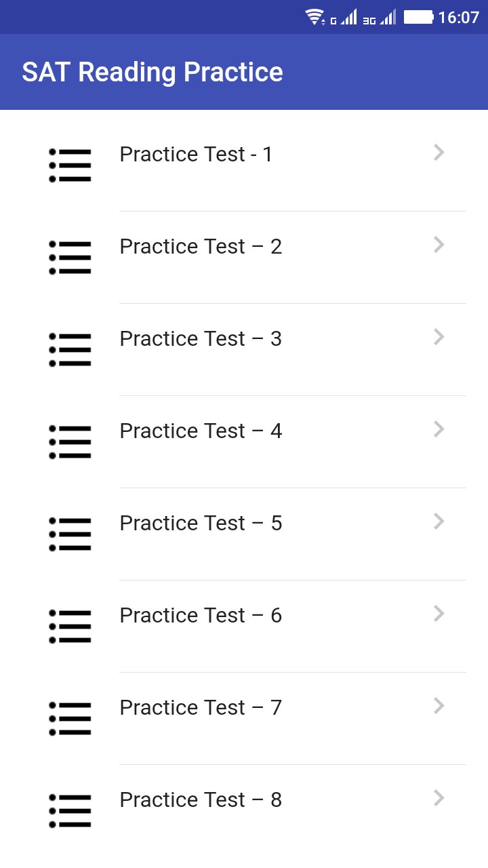Expand Practice Test 1 using its chevron
The width and height of the screenshot is (488, 868).
pos(439,153)
